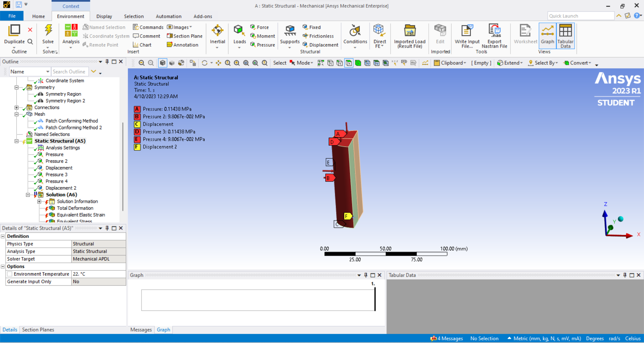This screenshot has width=644, height=343.
Task: Insert a Frictionless support
Action: [318, 36]
